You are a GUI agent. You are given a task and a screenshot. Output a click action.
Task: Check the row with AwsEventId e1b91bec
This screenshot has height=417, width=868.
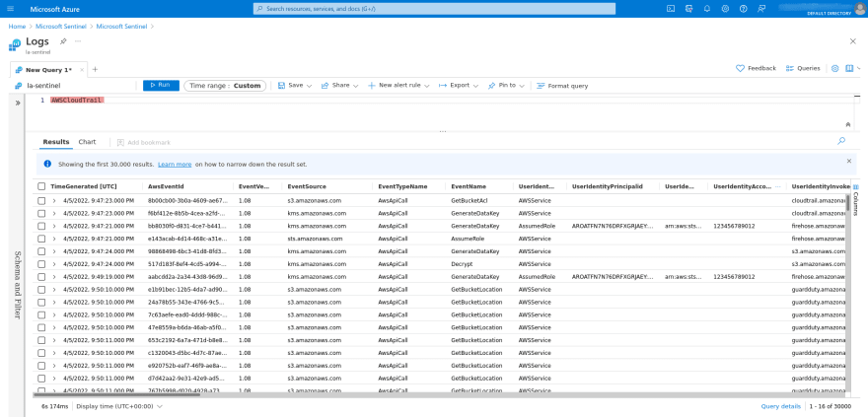click(41, 289)
